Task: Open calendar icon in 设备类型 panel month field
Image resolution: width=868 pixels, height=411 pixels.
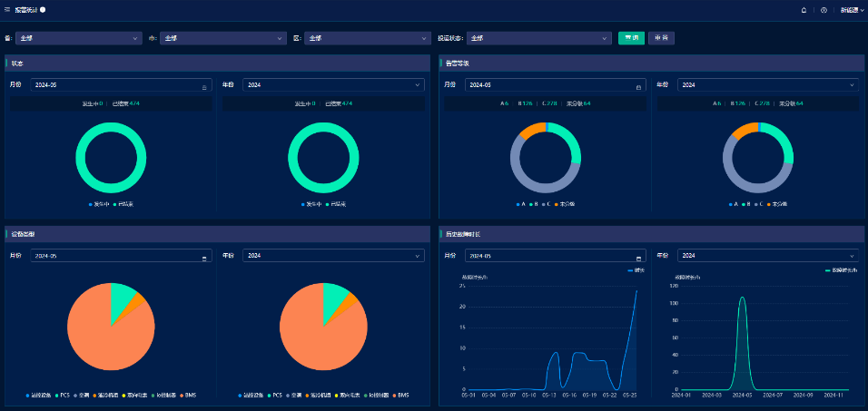Action: point(204,257)
